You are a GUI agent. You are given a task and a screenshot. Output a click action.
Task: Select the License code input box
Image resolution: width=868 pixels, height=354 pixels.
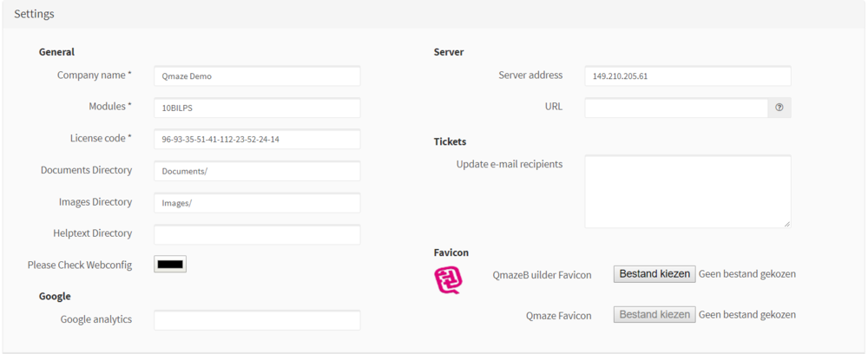257,140
